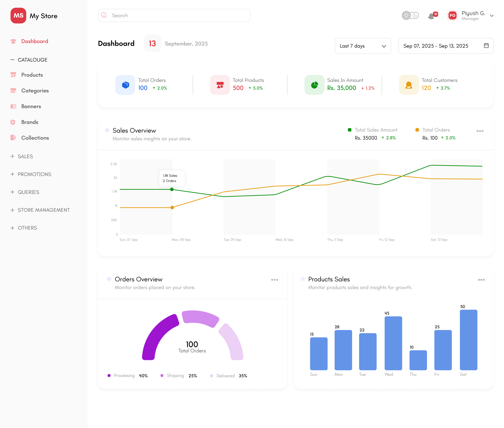
Task: Click the Total Customers person icon
Action: [409, 85]
